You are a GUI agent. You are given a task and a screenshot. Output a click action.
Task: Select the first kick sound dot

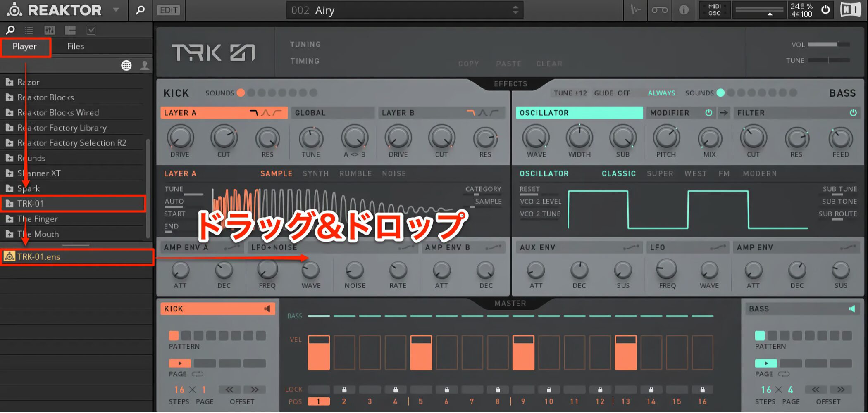point(241,93)
